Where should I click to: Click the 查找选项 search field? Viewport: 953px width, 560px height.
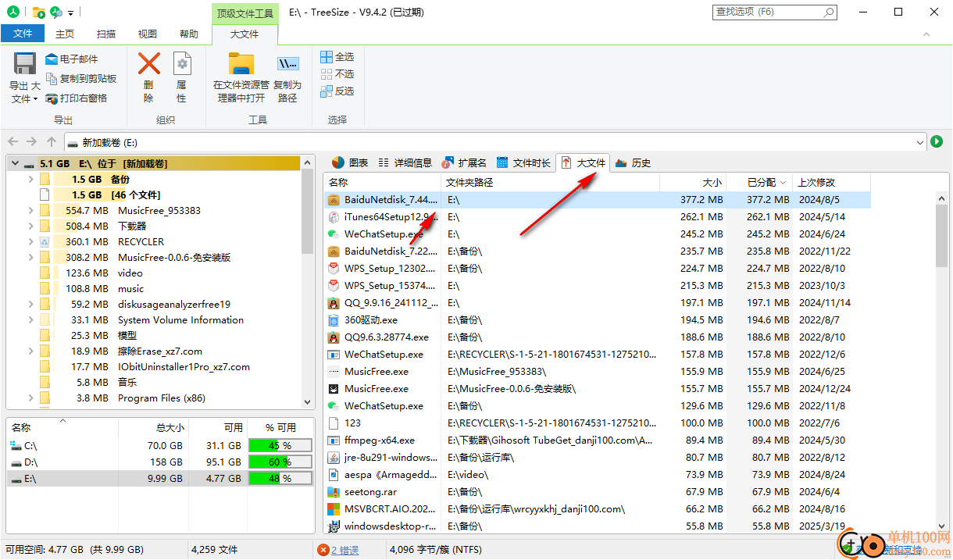pyautogui.click(x=774, y=12)
